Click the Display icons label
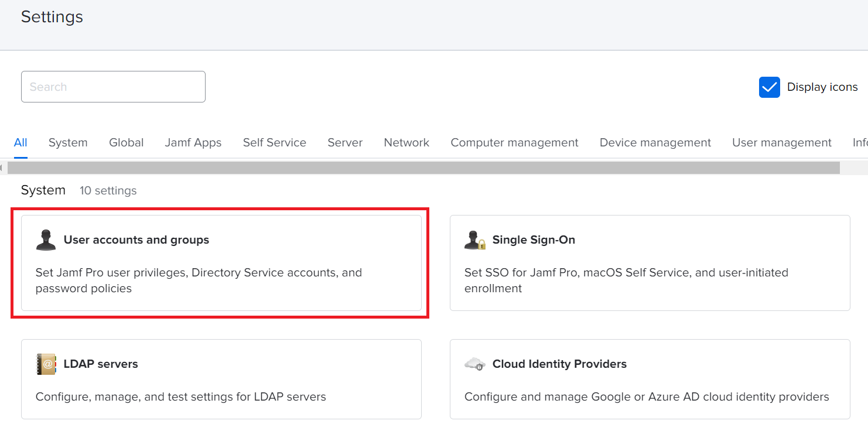Image resolution: width=868 pixels, height=424 pixels. 822,87
